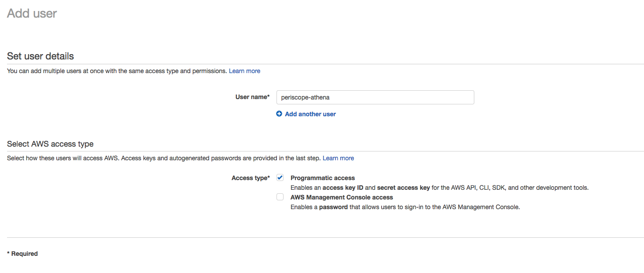The height and width of the screenshot is (273, 644).
Task: Click the Set user details heading
Action: [40, 56]
